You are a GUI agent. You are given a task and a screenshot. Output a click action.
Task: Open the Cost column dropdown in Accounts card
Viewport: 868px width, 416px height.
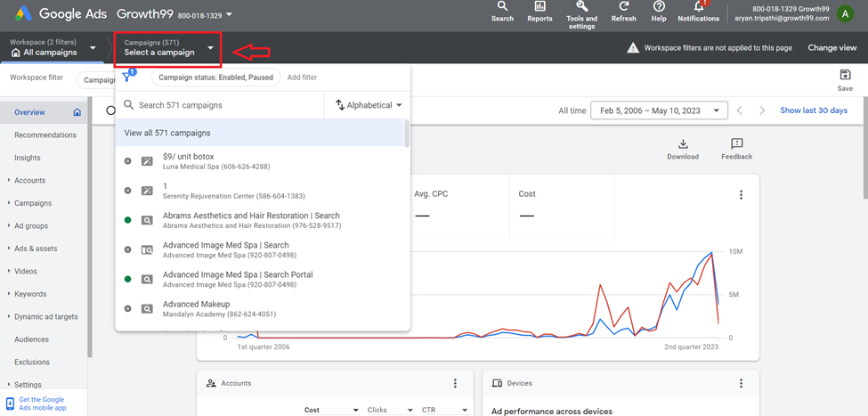point(332,410)
